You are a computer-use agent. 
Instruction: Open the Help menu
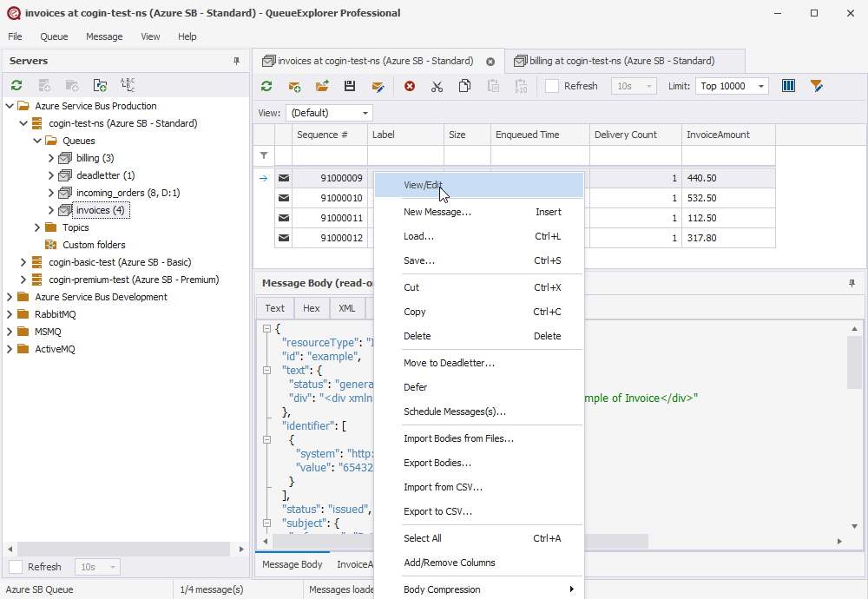187,36
